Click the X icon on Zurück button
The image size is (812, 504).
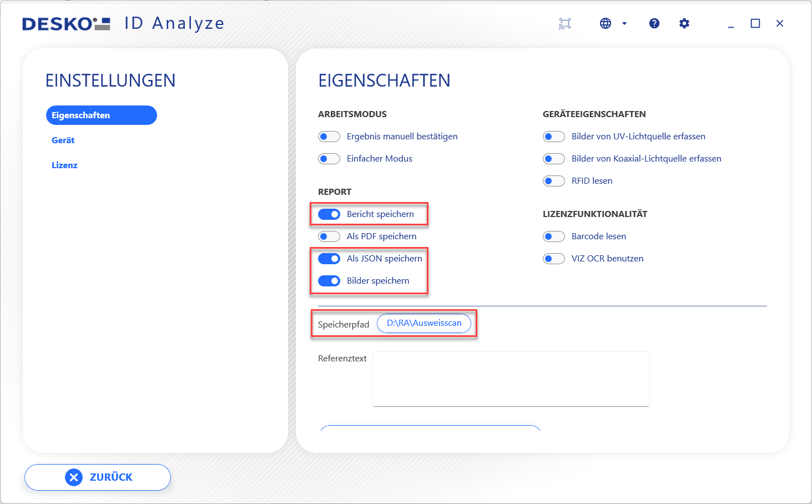(74, 477)
